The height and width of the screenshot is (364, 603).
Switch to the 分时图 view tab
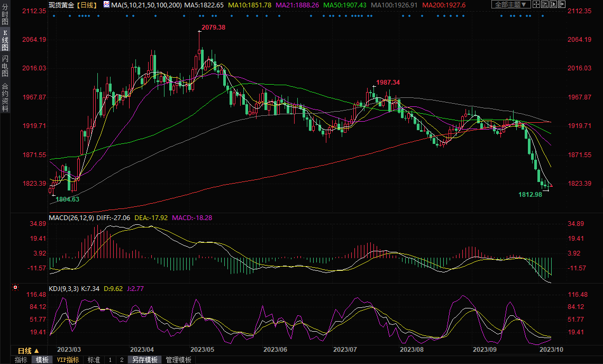[x=5, y=16]
